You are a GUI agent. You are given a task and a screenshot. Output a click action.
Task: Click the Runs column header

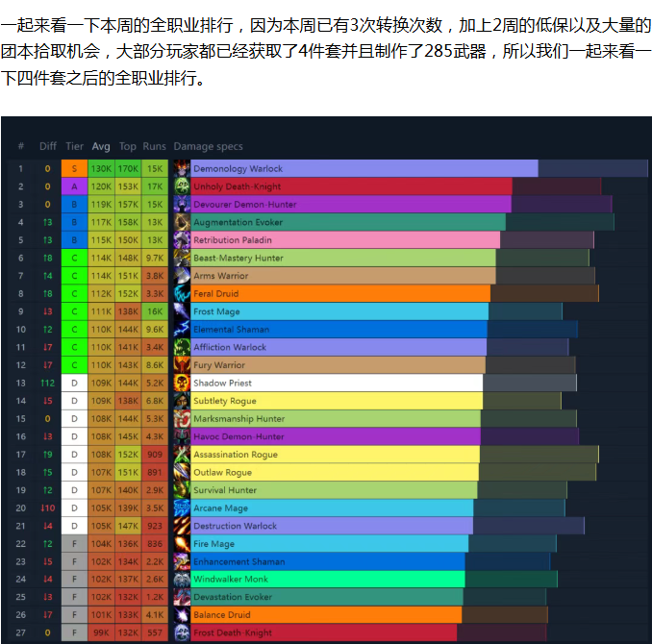[154, 147]
